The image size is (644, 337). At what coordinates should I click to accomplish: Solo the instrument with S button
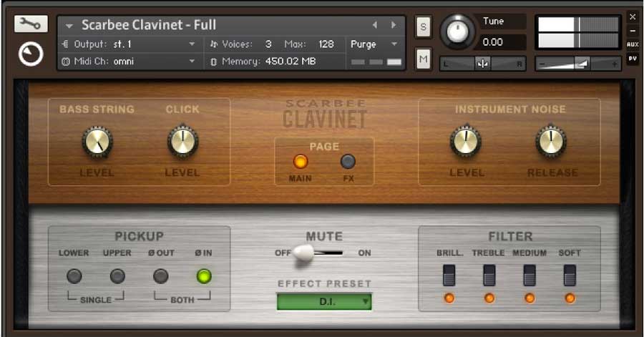point(423,27)
